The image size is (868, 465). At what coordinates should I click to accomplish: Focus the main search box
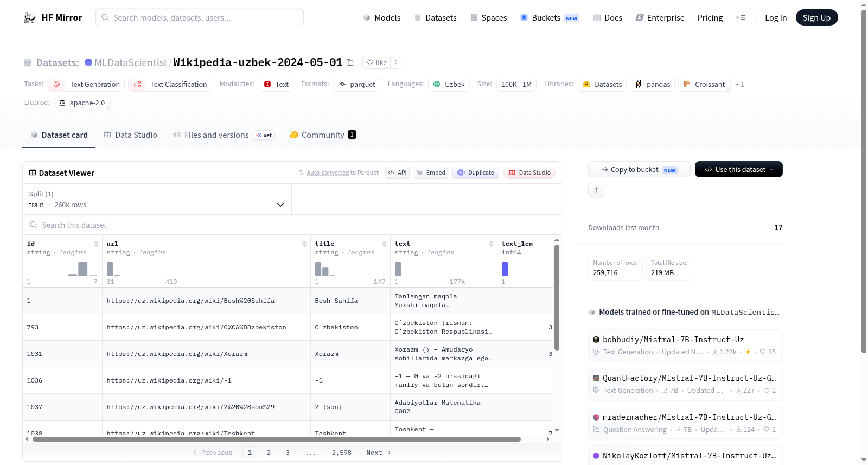coord(200,17)
